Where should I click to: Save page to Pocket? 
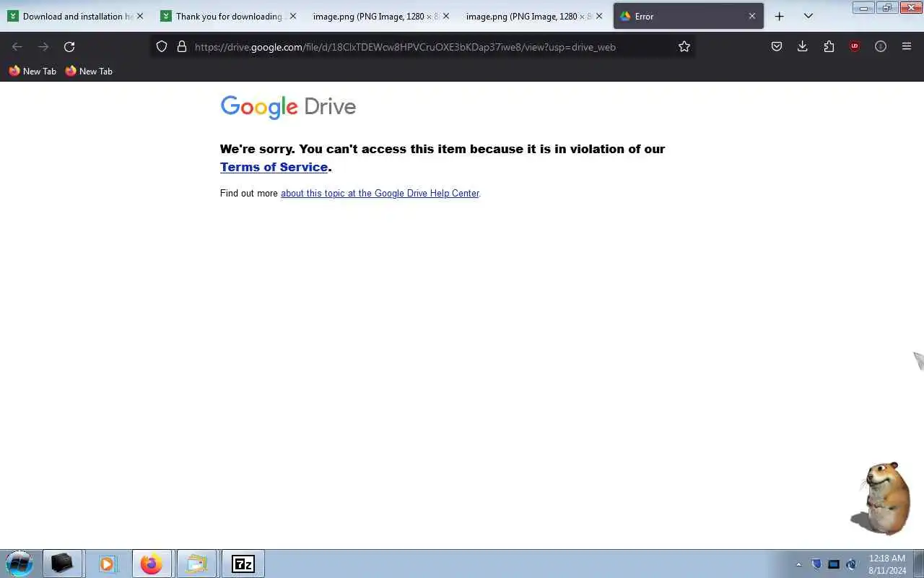click(777, 46)
